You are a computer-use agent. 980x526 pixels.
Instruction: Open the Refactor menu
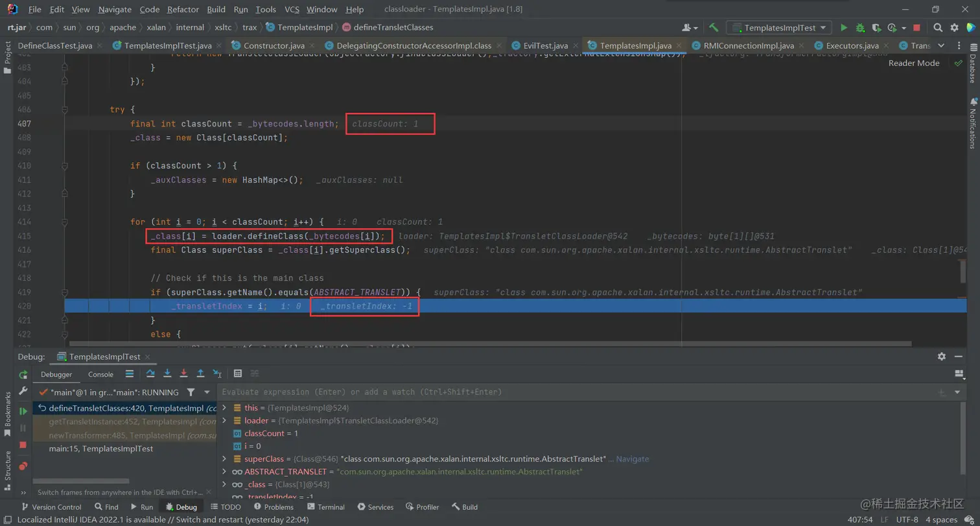[x=183, y=10]
